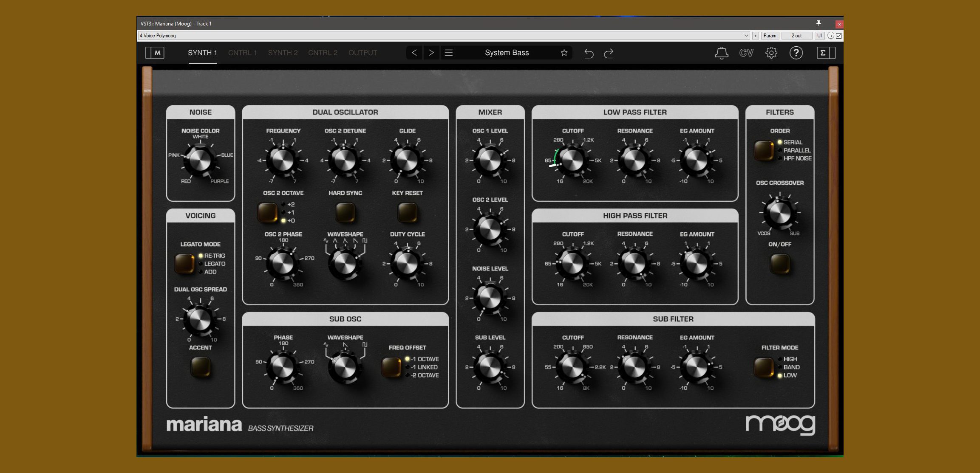This screenshot has height=473, width=980.
Task: Click the NOISE COLOR knob
Action: [x=200, y=160]
